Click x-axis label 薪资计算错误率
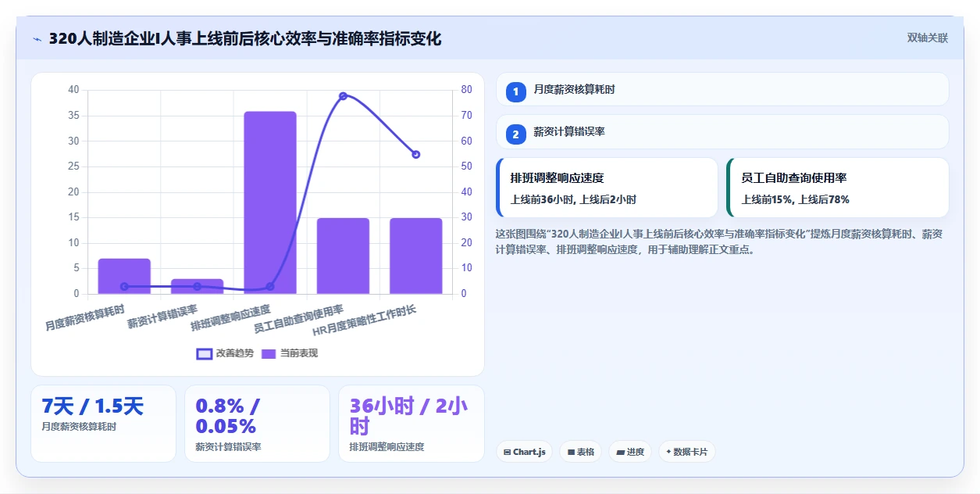Viewport: 980px width, 494px height. [x=163, y=316]
